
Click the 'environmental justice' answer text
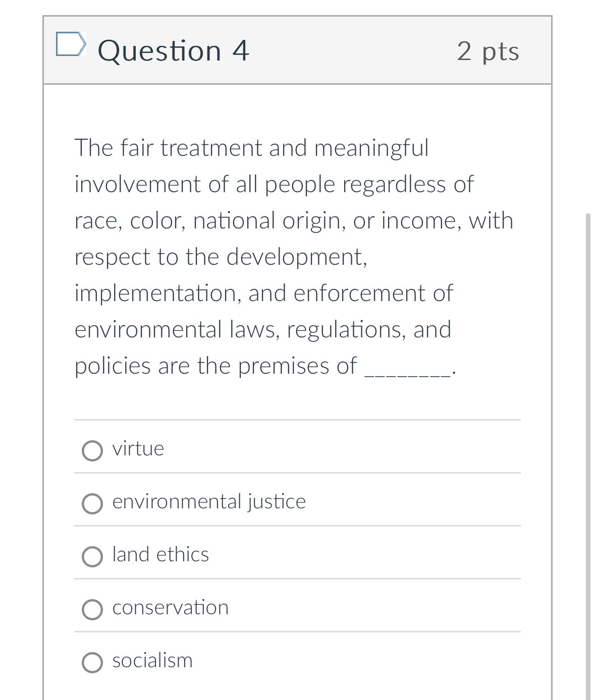click(209, 502)
